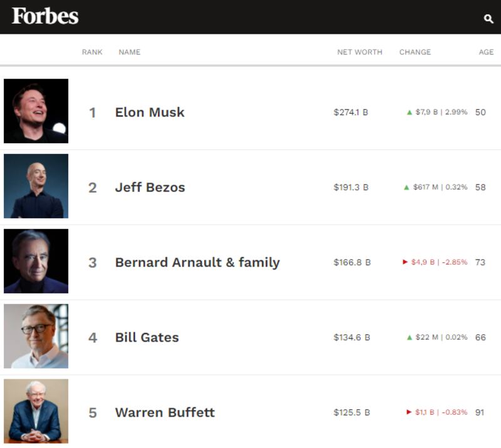The height and width of the screenshot is (448, 501).
Task: Open the Jeff Bezos name link
Action: coord(150,187)
